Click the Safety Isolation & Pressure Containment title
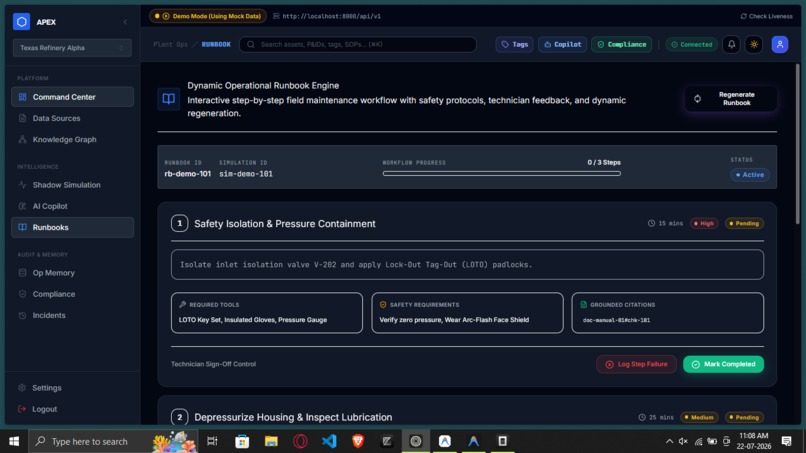This screenshot has width=806, height=453. click(285, 224)
